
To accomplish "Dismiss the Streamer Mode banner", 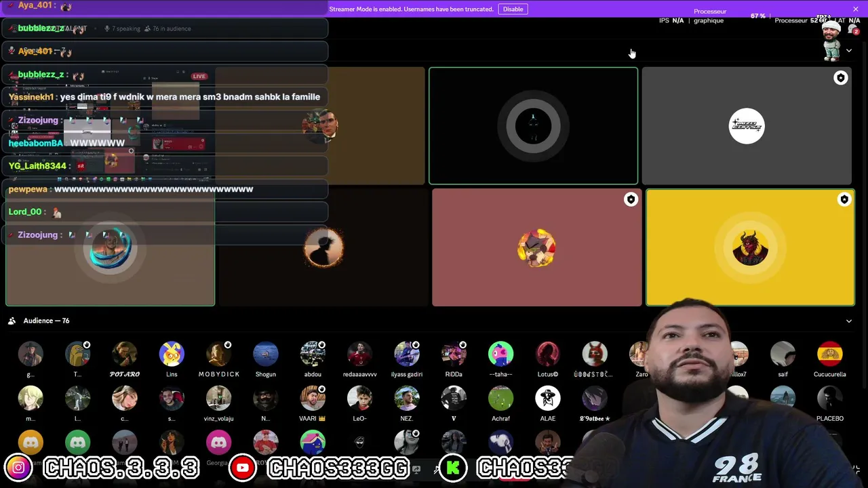I will click(856, 9).
